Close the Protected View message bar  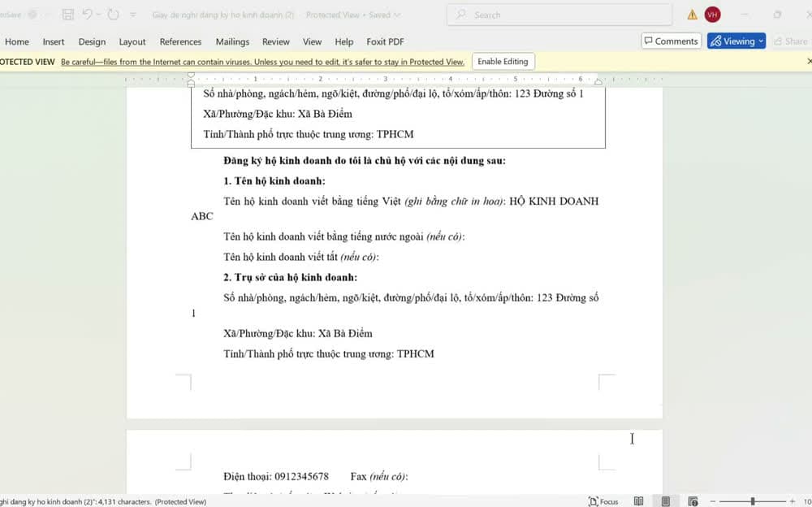click(x=809, y=61)
